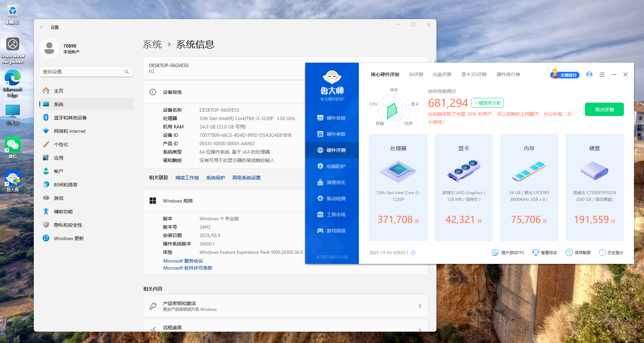Switch to the 硬件排行榜 tab
The image size is (644, 343).
tap(508, 74)
